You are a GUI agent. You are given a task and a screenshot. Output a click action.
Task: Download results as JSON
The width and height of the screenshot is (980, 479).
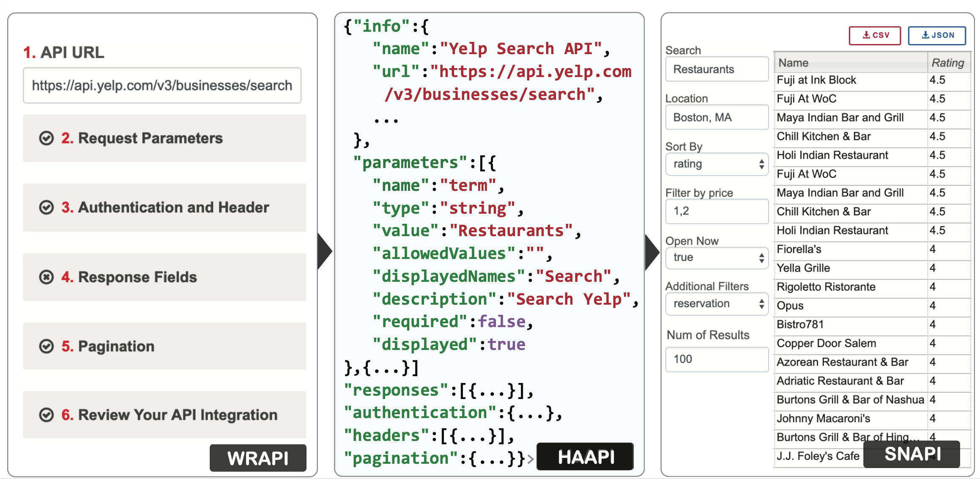937,36
